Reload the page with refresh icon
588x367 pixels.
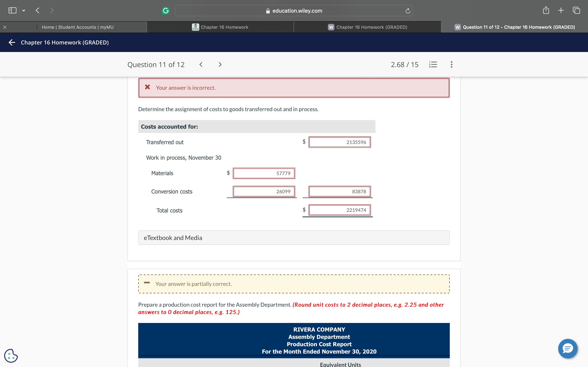click(408, 11)
